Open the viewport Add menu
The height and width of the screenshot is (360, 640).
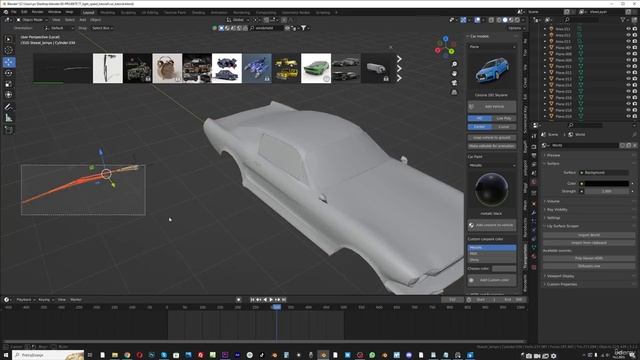(x=83, y=20)
